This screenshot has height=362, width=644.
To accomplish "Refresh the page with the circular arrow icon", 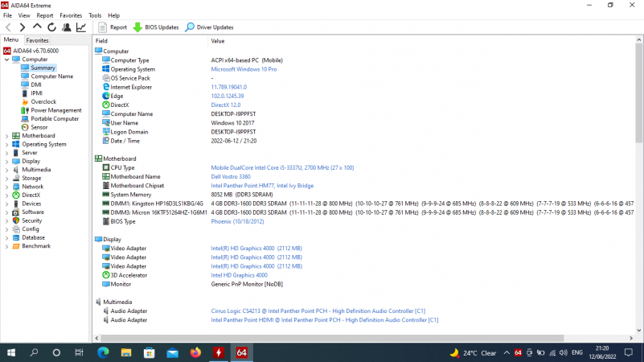I will 51,27.
